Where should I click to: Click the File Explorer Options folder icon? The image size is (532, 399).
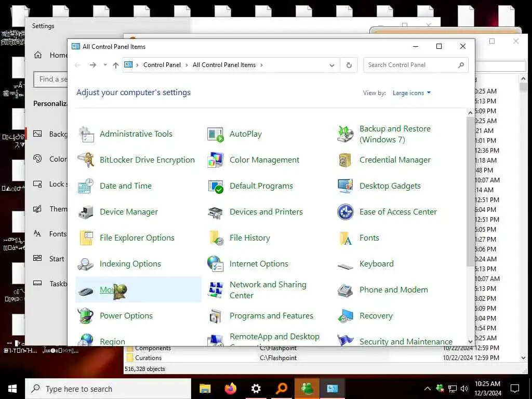click(x=86, y=238)
